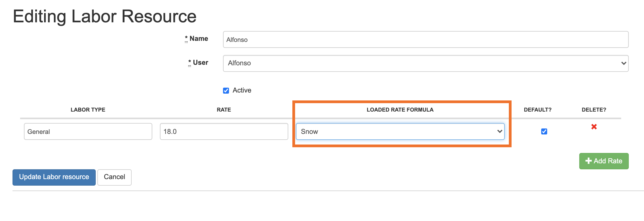Click the LABOR TYPE column header
The height and width of the screenshot is (221, 644).
point(88,110)
